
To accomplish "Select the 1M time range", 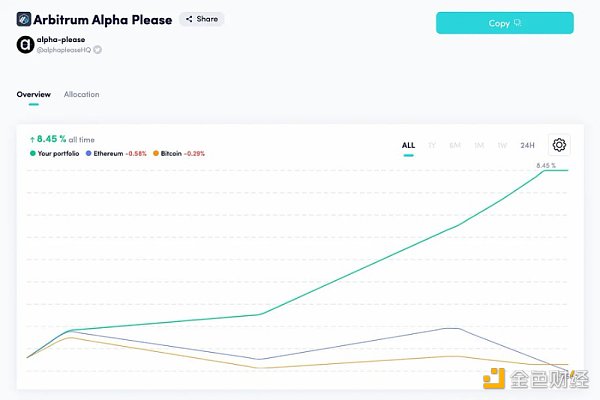I will point(479,145).
